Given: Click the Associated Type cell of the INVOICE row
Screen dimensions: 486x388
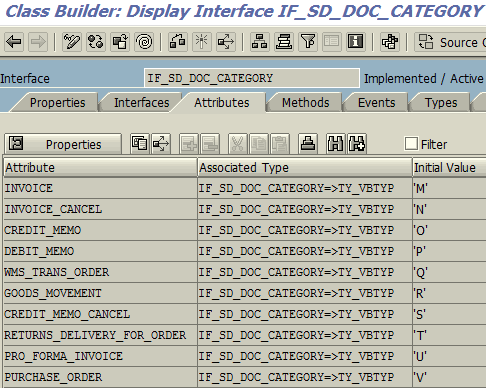Looking at the screenshot, I should pos(305,188).
